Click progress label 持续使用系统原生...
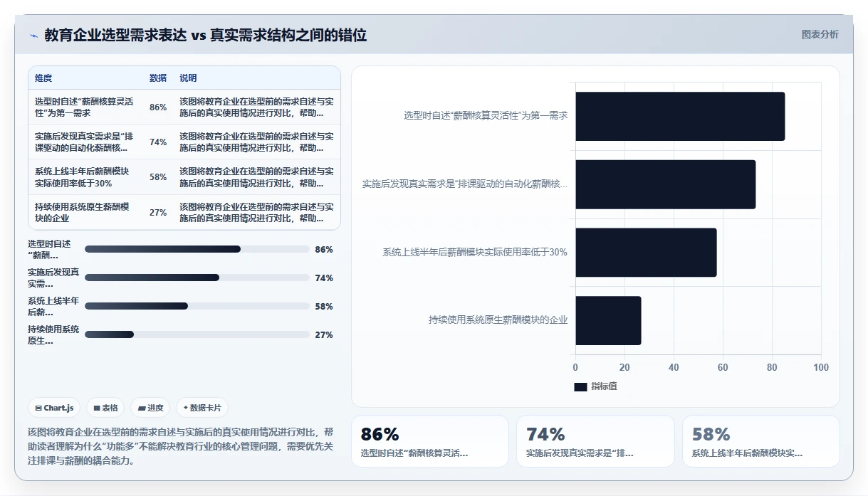Viewport: 868px width, 496px height. 53,334
